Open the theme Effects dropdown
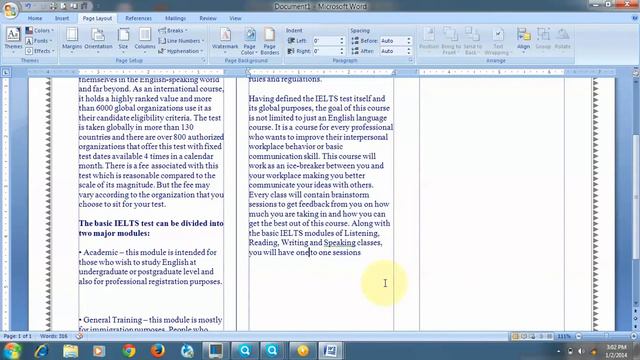 (x=40, y=51)
